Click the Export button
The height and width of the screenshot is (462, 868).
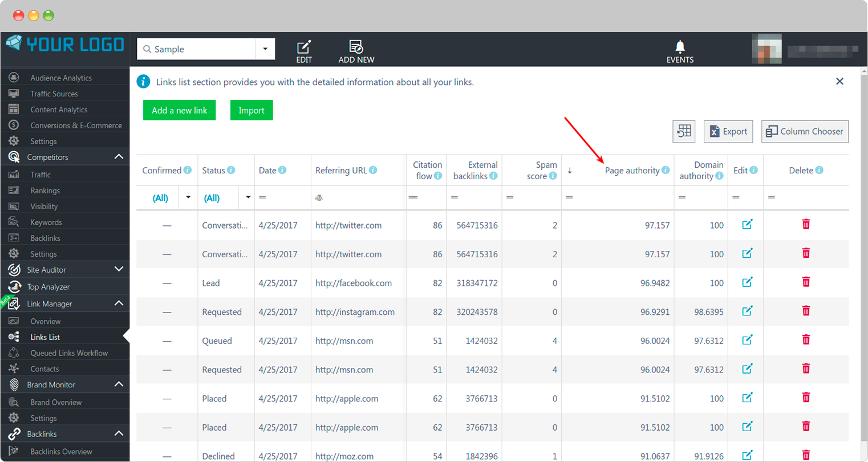click(728, 131)
